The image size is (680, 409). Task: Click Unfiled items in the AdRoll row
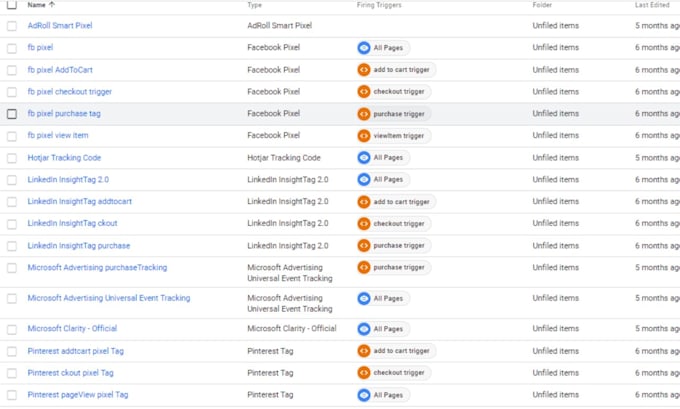pos(556,26)
